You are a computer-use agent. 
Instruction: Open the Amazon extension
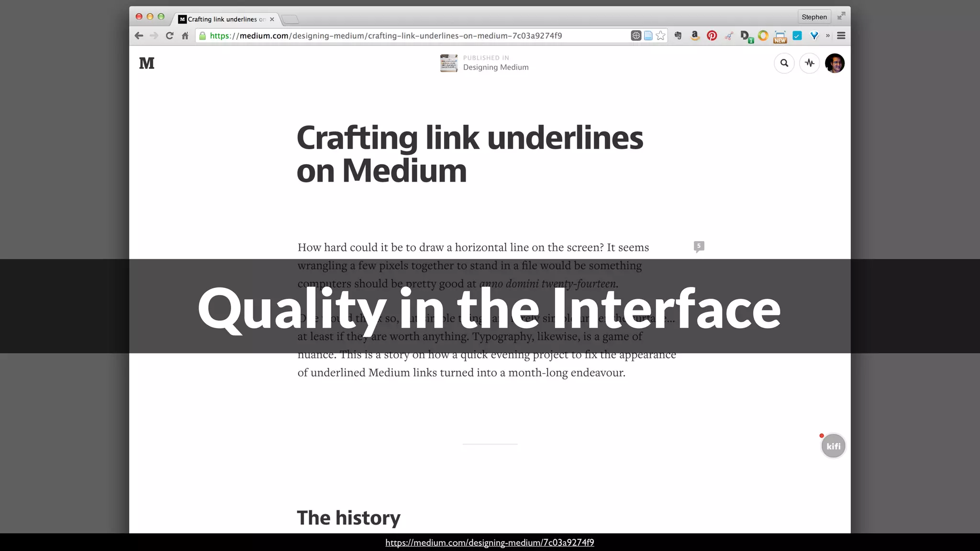[695, 35]
